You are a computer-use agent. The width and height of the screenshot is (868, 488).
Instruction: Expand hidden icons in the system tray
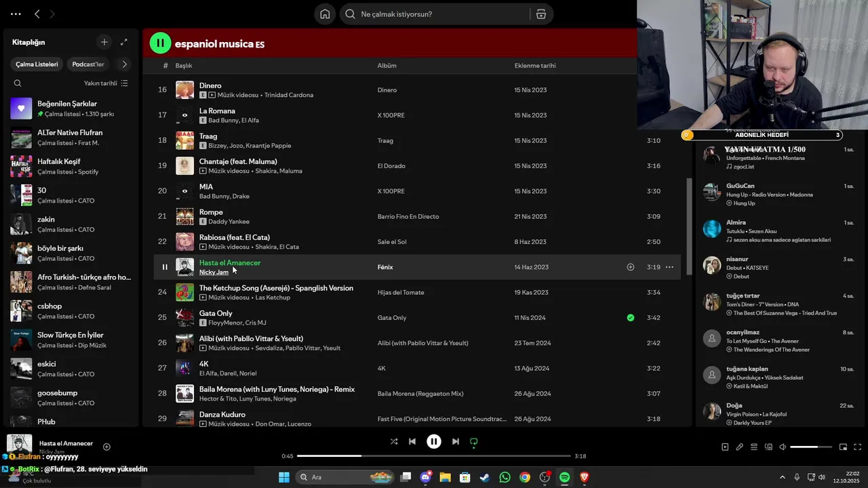(x=782, y=477)
